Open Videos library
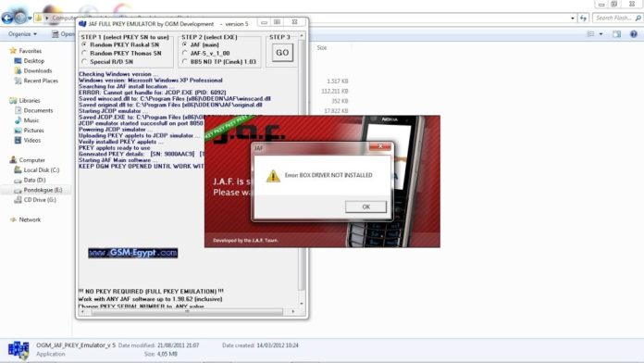Image resolution: width=644 pixels, height=363 pixels. (x=32, y=141)
